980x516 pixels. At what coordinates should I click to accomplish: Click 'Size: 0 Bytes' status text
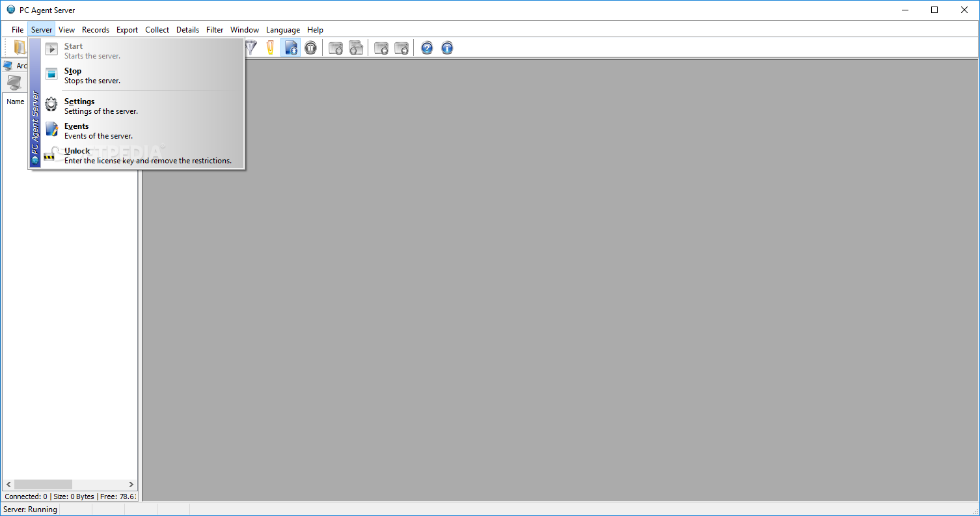(x=74, y=496)
